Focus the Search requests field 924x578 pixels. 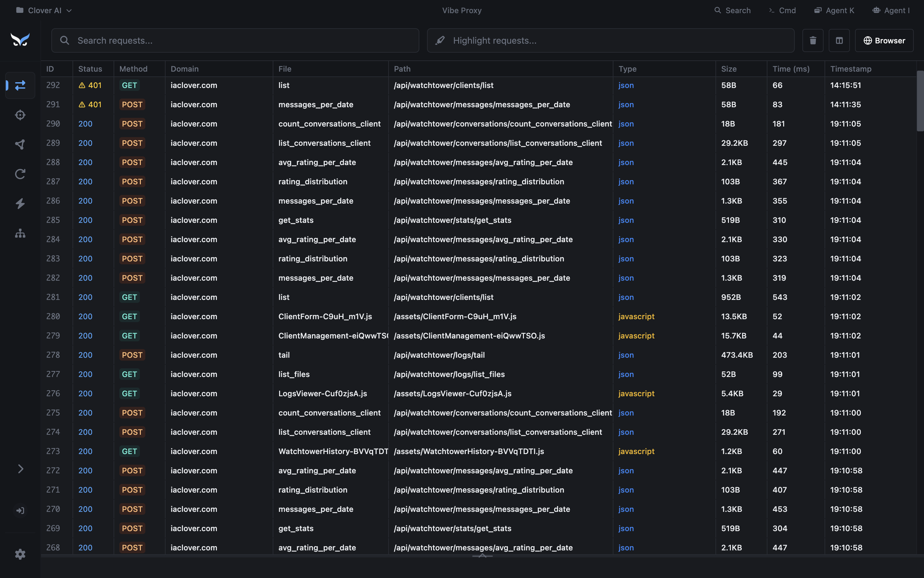pos(235,40)
